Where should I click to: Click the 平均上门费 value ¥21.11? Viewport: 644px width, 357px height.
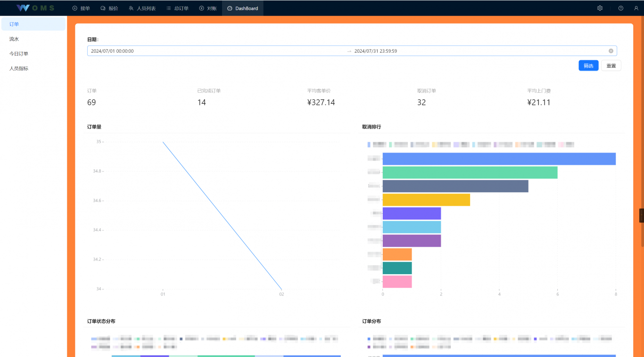click(539, 102)
